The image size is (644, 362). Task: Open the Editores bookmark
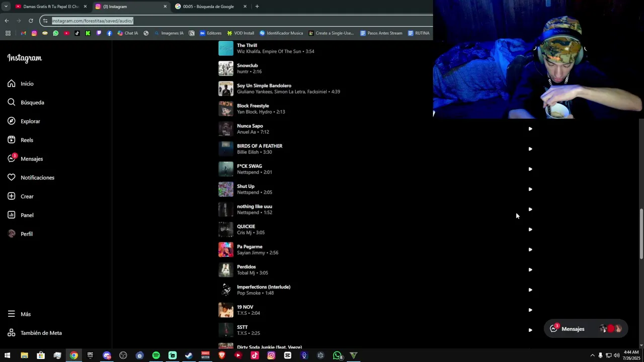pos(210,33)
